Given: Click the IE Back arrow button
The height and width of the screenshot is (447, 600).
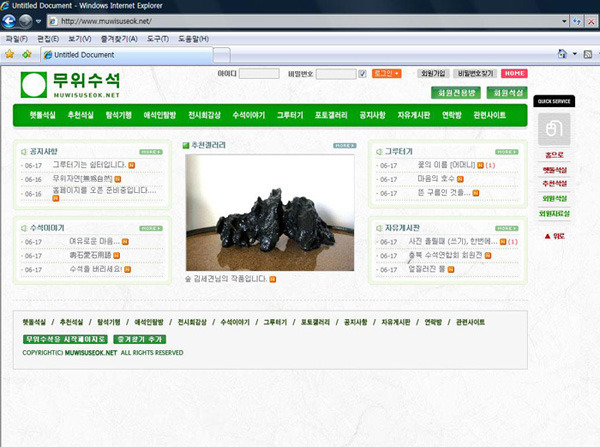Looking at the screenshot, I should [x=9, y=21].
